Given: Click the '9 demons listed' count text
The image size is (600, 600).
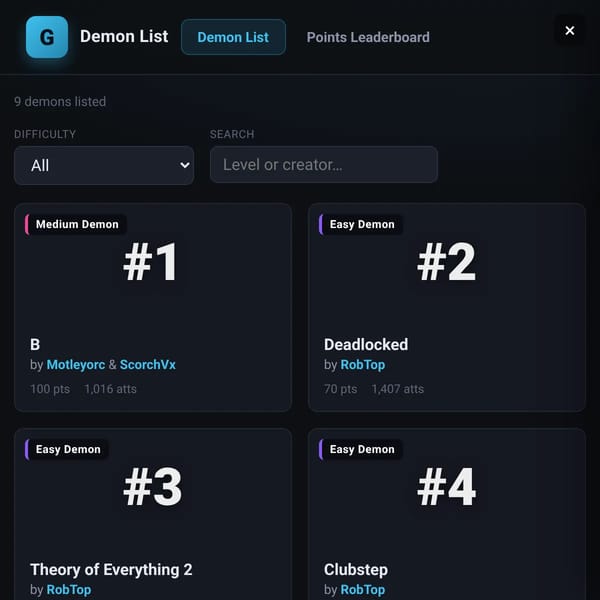Looking at the screenshot, I should (x=60, y=101).
